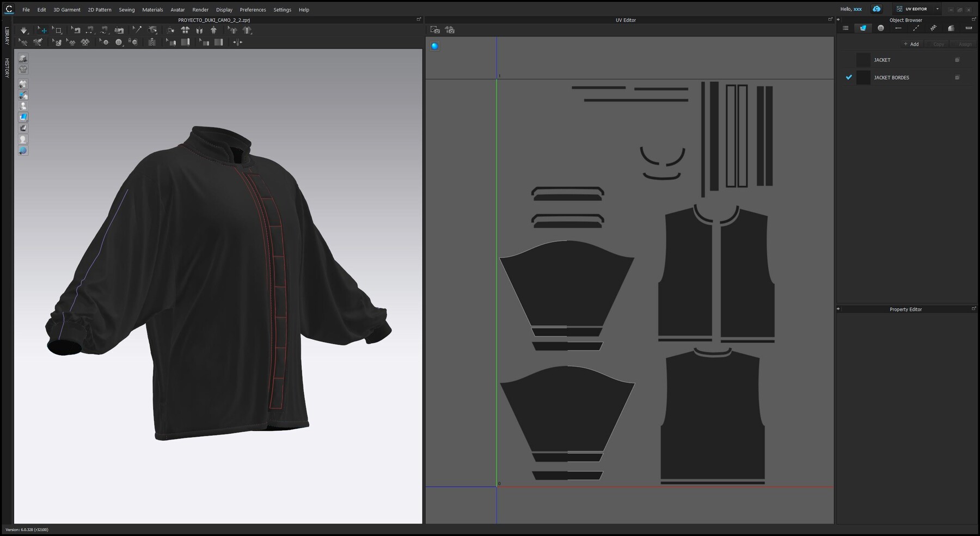
Task: Check the JACKET fabric as default
Action: pos(849,60)
